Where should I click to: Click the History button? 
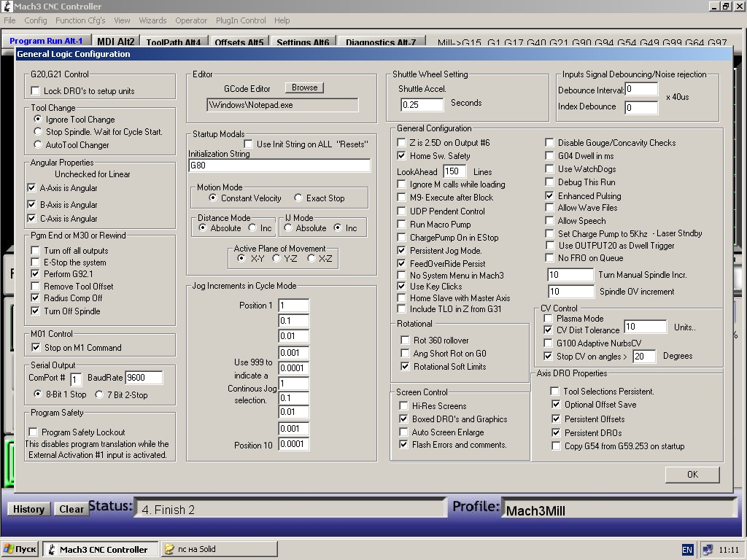[28, 509]
